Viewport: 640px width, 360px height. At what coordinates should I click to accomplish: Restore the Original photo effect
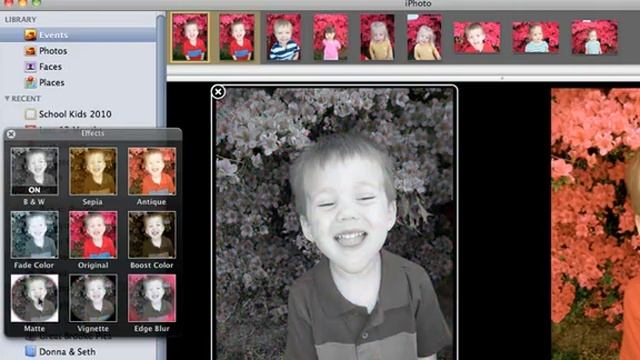(93, 235)
